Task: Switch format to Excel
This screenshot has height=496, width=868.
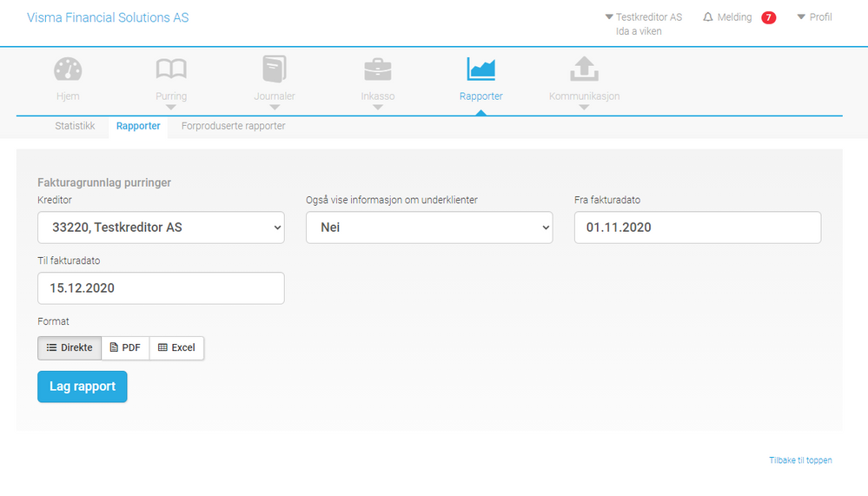Action: [176, 347]
